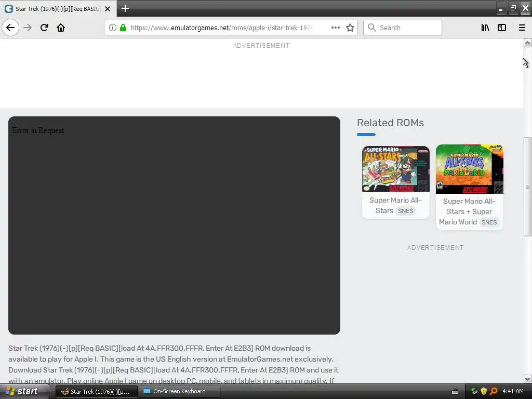This screenshot has width=532, height=399.
Task: Click the Error in Request message
Action: coord(38,130)
